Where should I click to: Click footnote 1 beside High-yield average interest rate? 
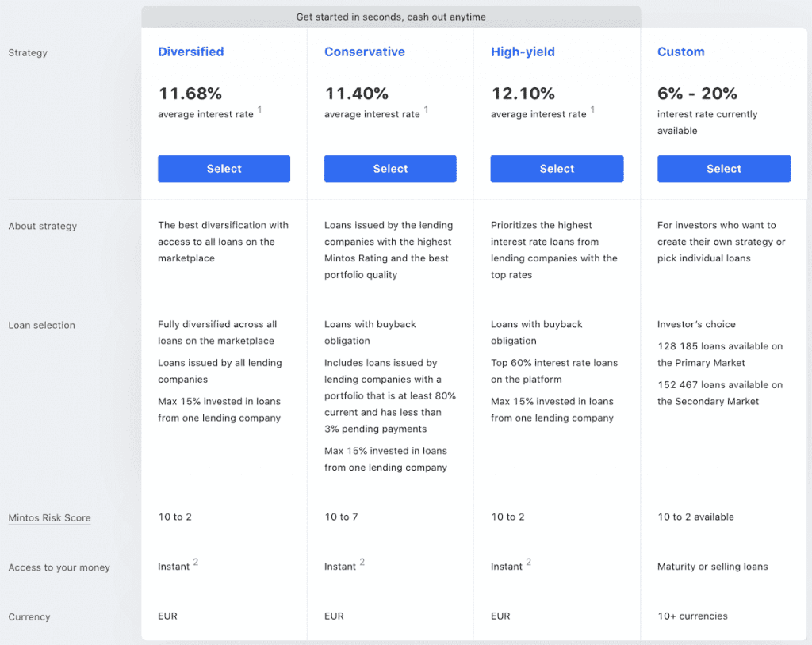tap(592, 110)
